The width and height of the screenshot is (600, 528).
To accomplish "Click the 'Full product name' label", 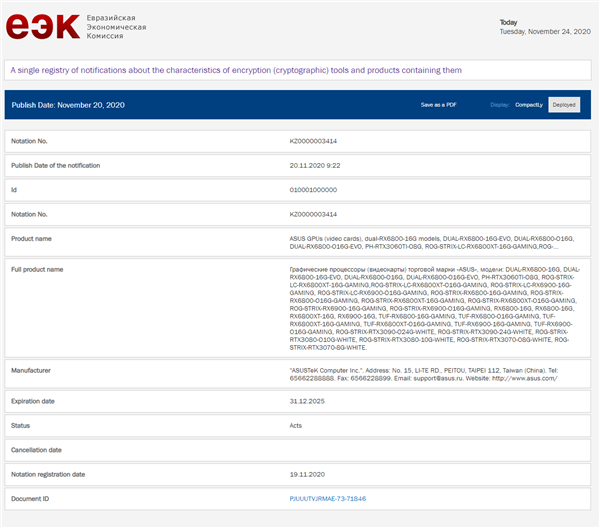I will 37,269.
